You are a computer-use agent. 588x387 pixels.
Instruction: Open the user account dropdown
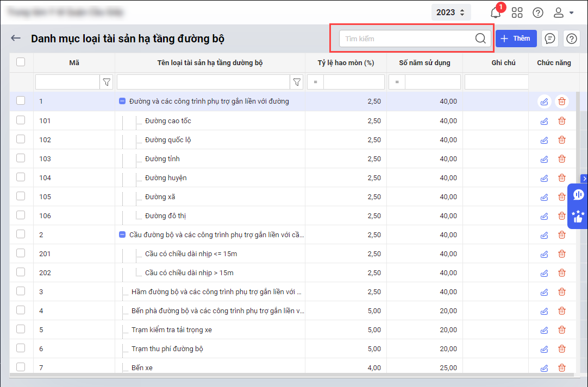click(x=563, y=12)
